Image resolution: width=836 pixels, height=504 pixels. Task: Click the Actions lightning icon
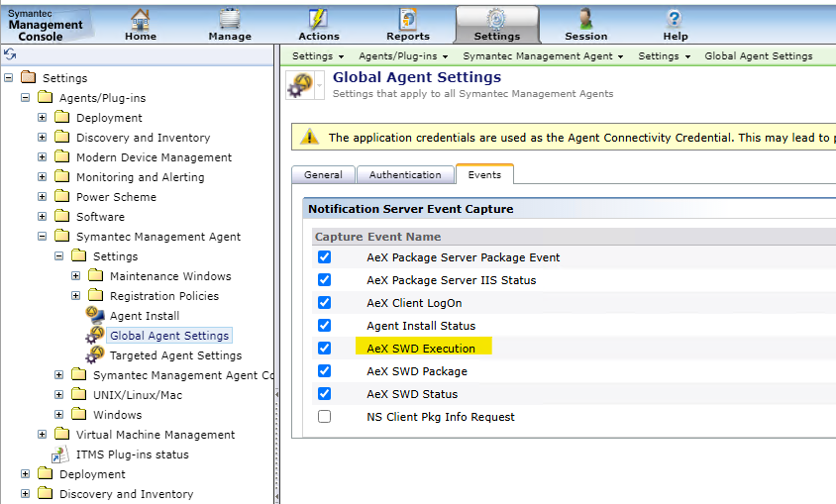click(318, 18)
